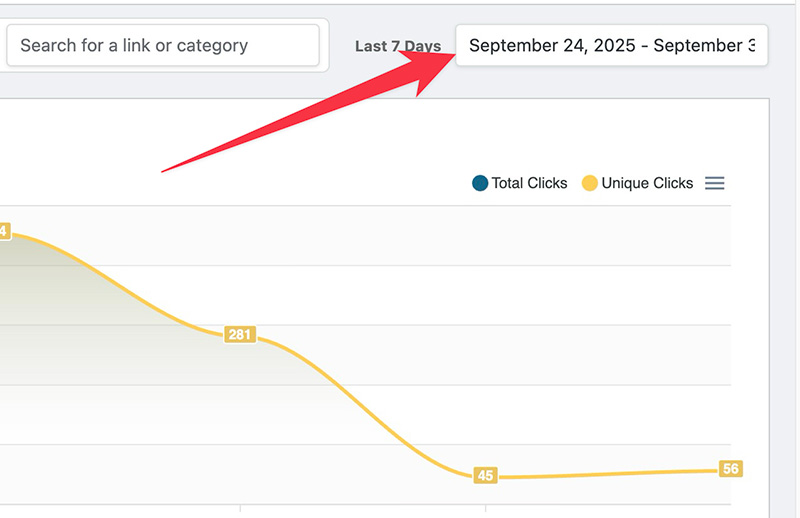Select the 56 data point label
Viewport: 800px width, 518px height.
click(x=730, y=469)
